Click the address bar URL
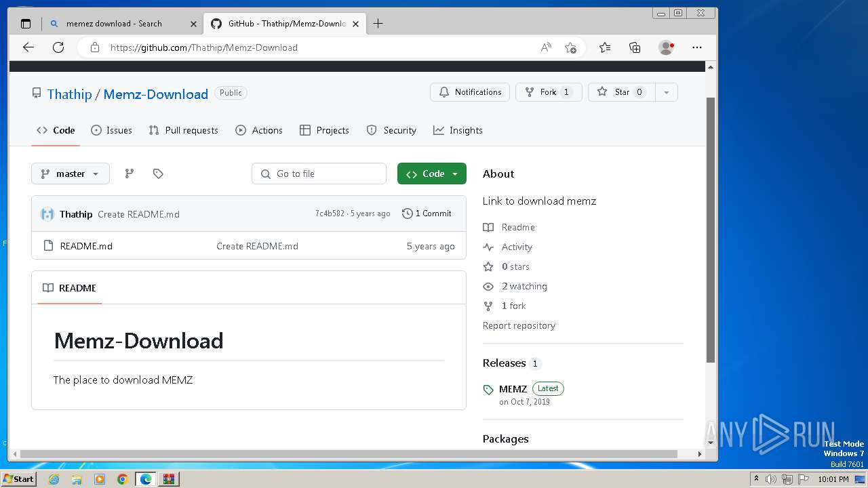This screenshot has width=868, height=488. tap(203, 47)
